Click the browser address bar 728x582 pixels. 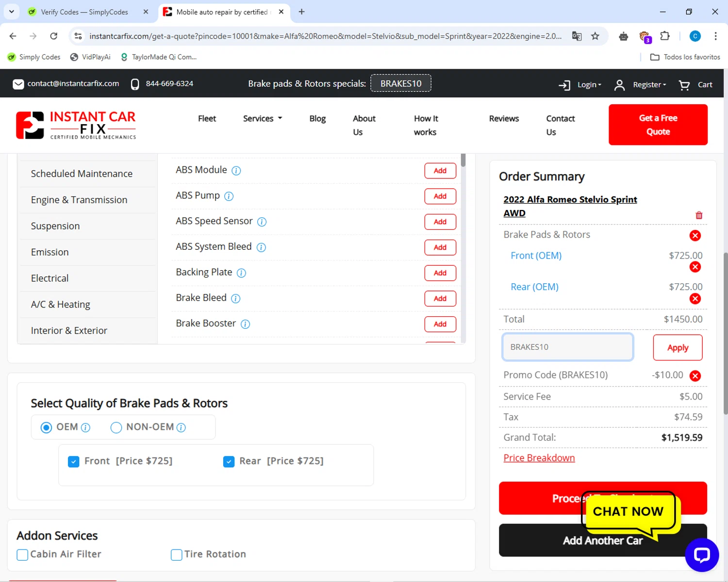point(325,36)
